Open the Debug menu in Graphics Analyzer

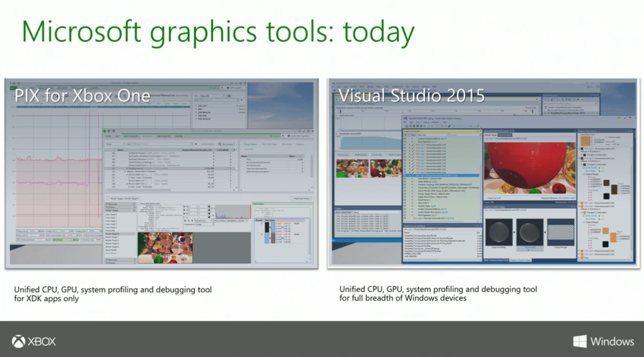click(x=426, y=122)
